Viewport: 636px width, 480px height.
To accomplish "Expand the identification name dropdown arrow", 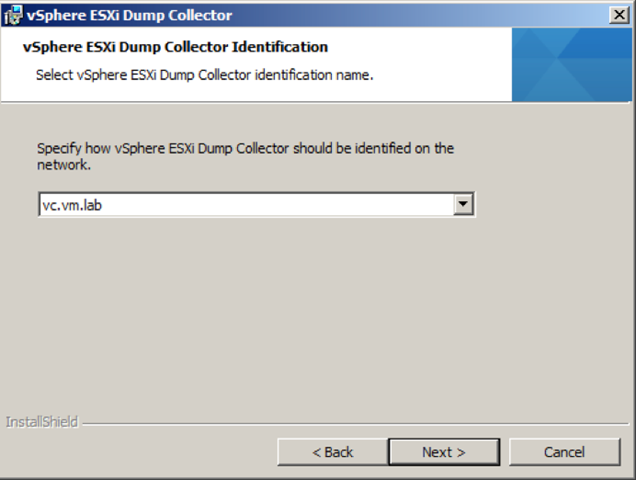I will tap(463, 205).
